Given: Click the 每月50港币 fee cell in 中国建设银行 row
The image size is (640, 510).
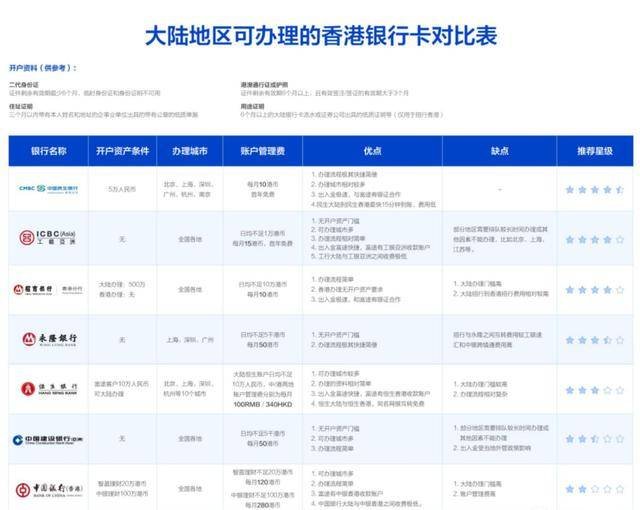Looking at the screenshot, I should coord(262,438).
